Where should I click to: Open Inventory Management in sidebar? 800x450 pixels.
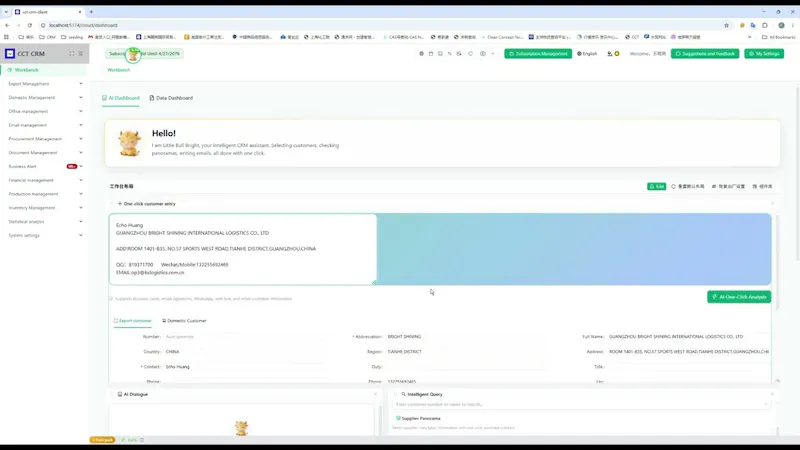(x=44, y=208)
